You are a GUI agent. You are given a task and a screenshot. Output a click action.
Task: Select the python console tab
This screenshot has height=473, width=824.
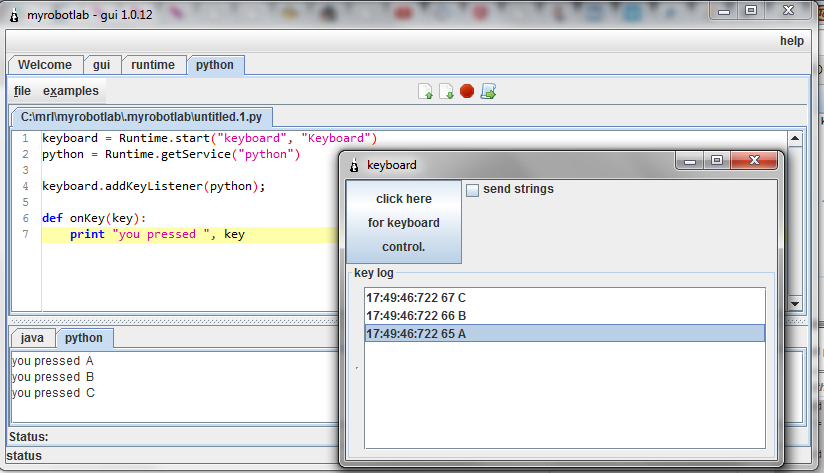(84, 338)
